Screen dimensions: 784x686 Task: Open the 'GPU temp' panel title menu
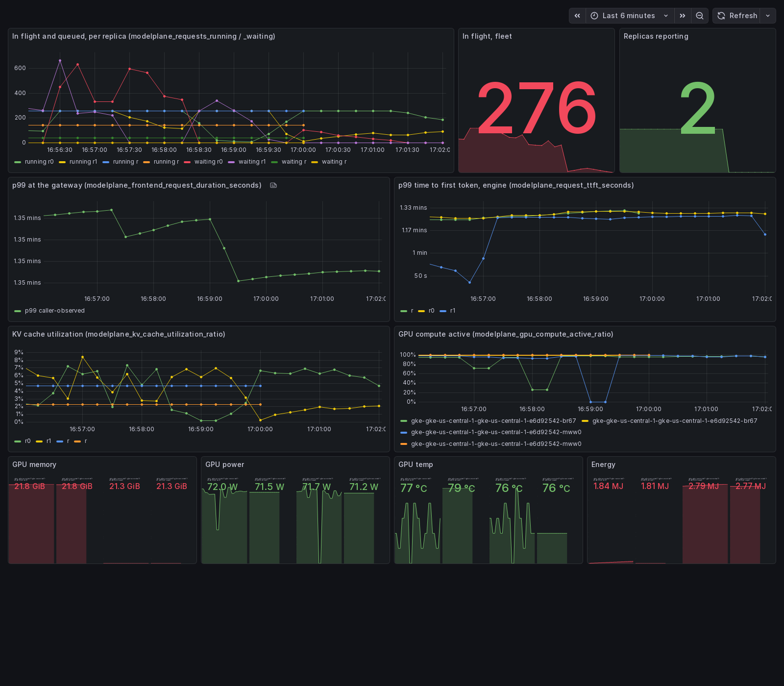[416, 465]
